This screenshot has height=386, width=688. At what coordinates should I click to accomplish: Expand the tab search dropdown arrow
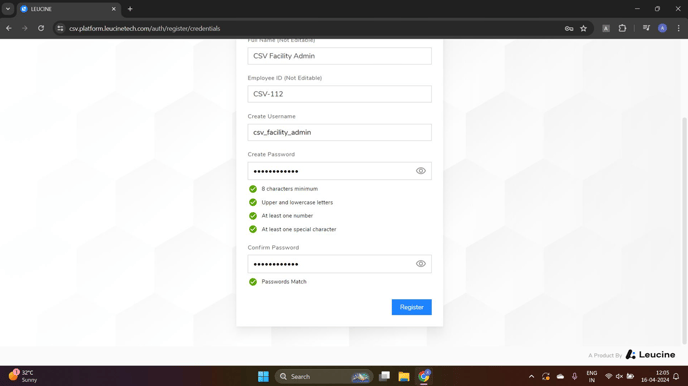click(x=8, y=9)
